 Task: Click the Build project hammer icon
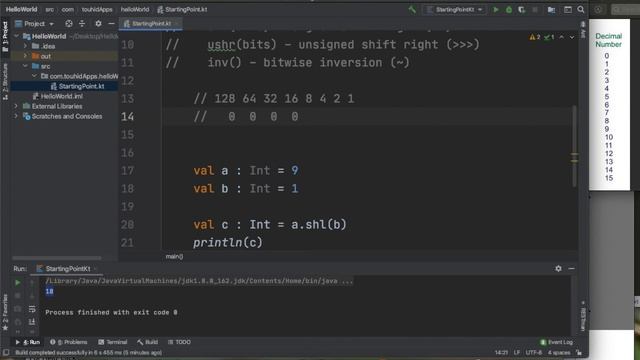pos(412,9)
